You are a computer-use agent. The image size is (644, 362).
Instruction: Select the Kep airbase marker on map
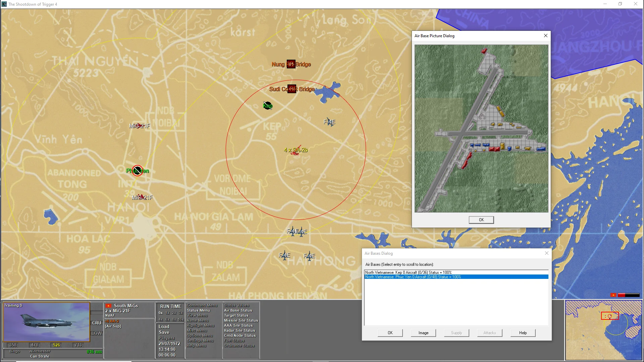click(268, 106)
